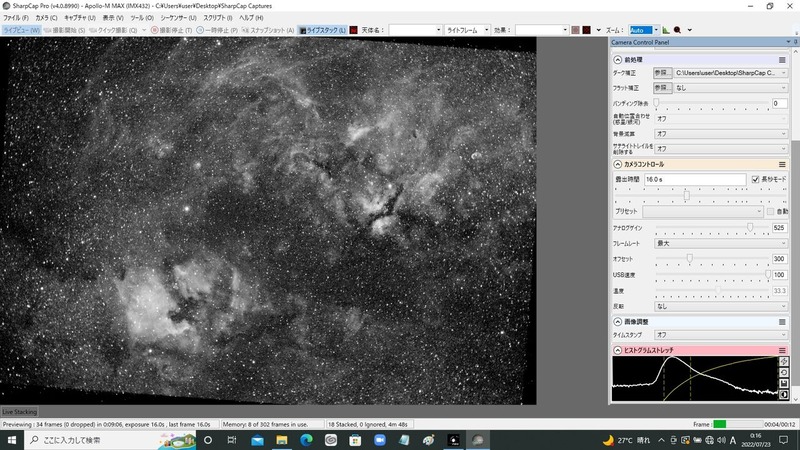Screen dimensions: 800x450
Task: Click the Cortana circle icon on the taskbar
Action: [x=208, y=440]
